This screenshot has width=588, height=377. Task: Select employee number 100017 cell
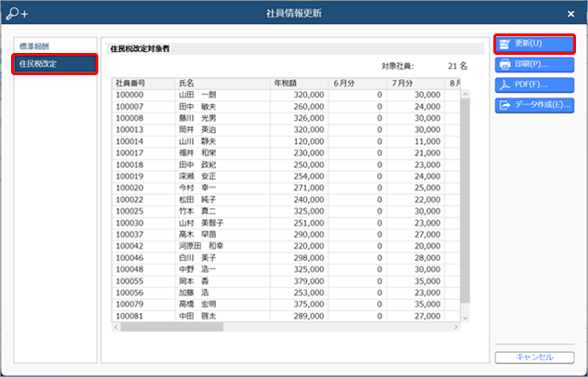click(x=143, y=153)
